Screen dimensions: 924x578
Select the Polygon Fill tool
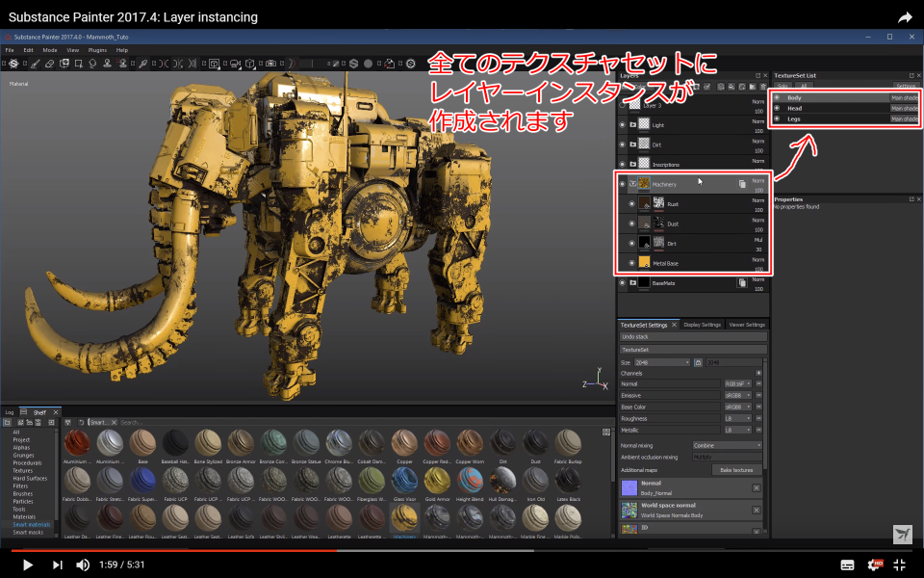[x=78, y=64]
